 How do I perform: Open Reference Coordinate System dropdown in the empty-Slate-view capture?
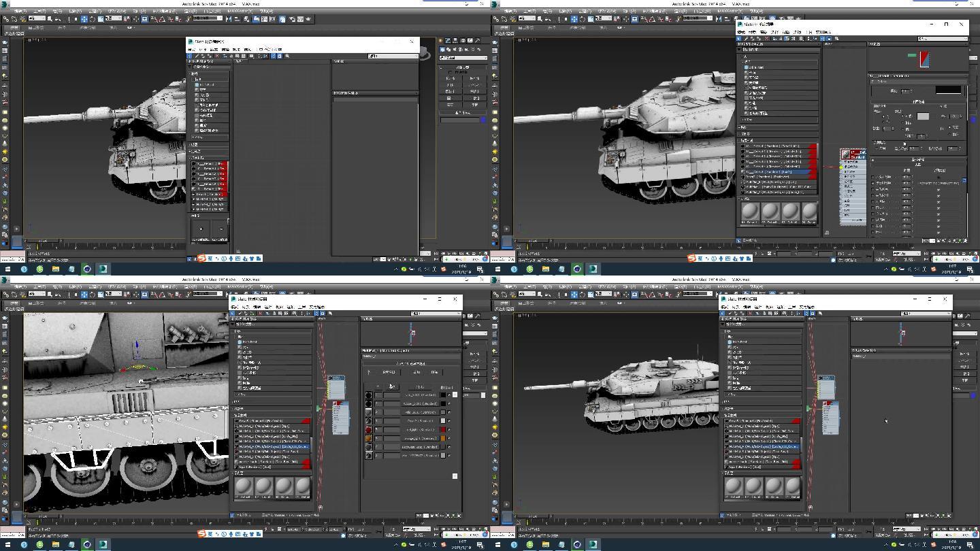point(113,18)
